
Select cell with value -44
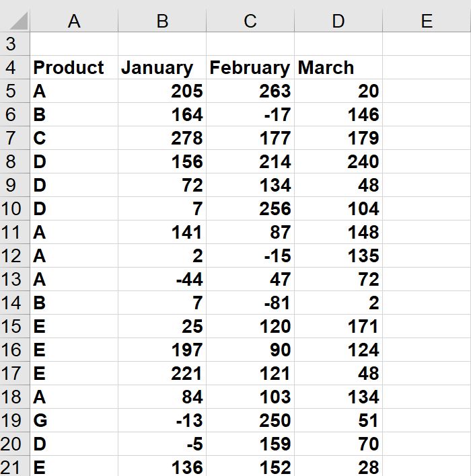[x=162, y=279]
